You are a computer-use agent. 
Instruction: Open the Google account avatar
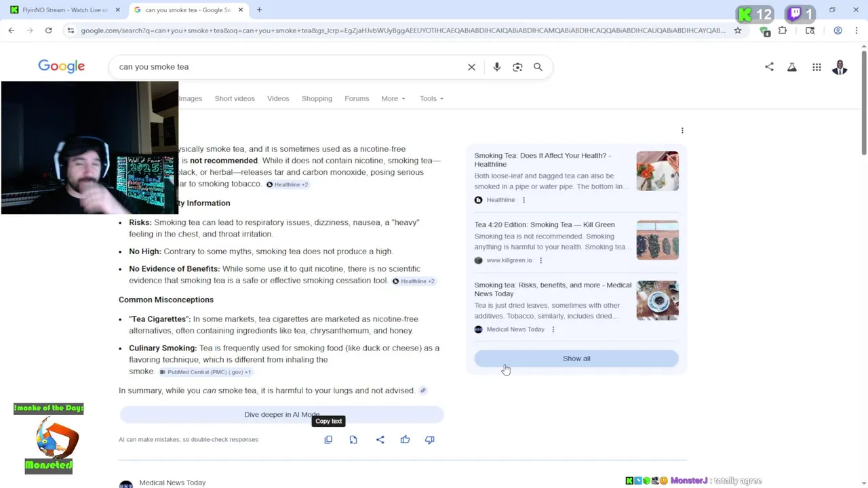(840, 67)
